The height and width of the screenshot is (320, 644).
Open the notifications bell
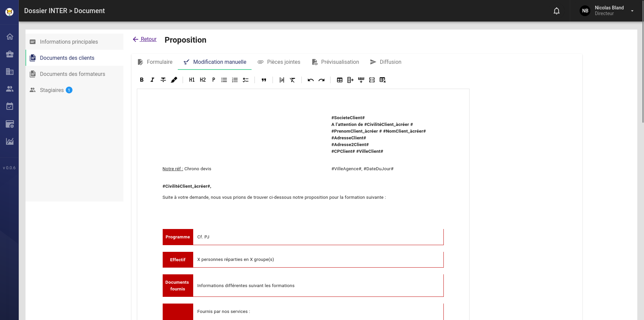pyautogui.click(x=556, y=11)
